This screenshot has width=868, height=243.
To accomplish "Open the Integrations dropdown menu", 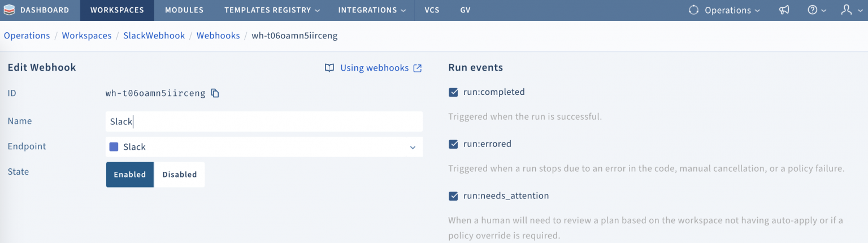I will click(x=371, y=10).
